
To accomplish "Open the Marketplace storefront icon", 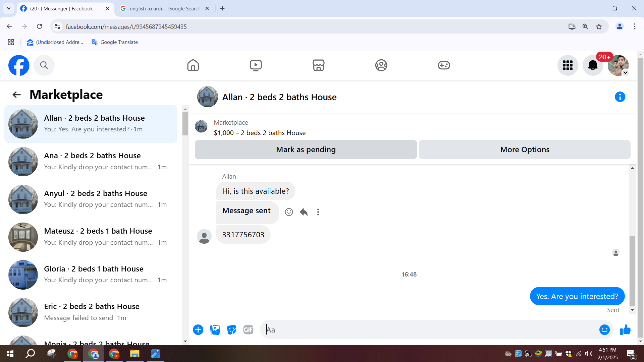I will click(x=318, y=65).
